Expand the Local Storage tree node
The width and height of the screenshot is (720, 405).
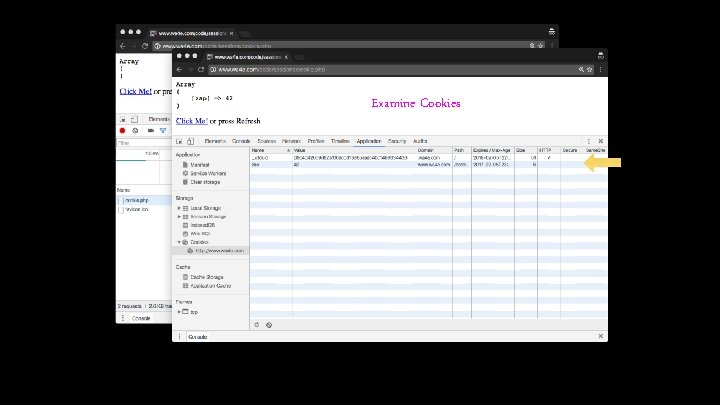pos(179,208)
